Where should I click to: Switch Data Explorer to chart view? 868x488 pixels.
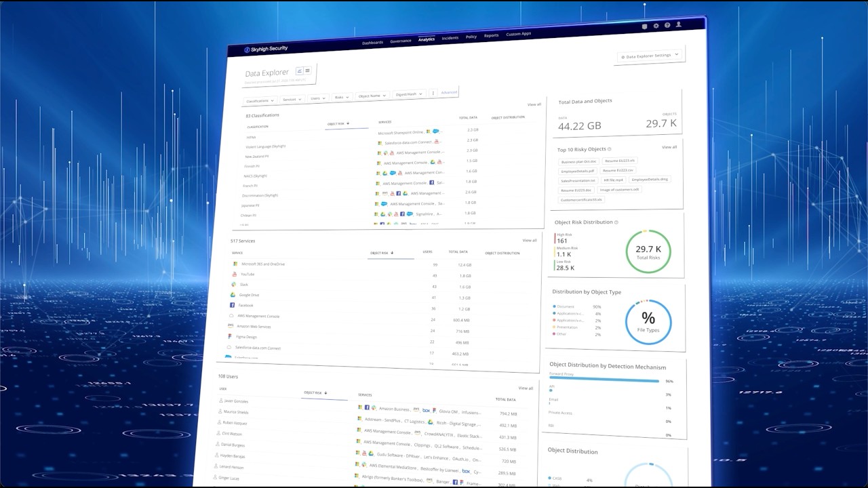coord(300,70)
